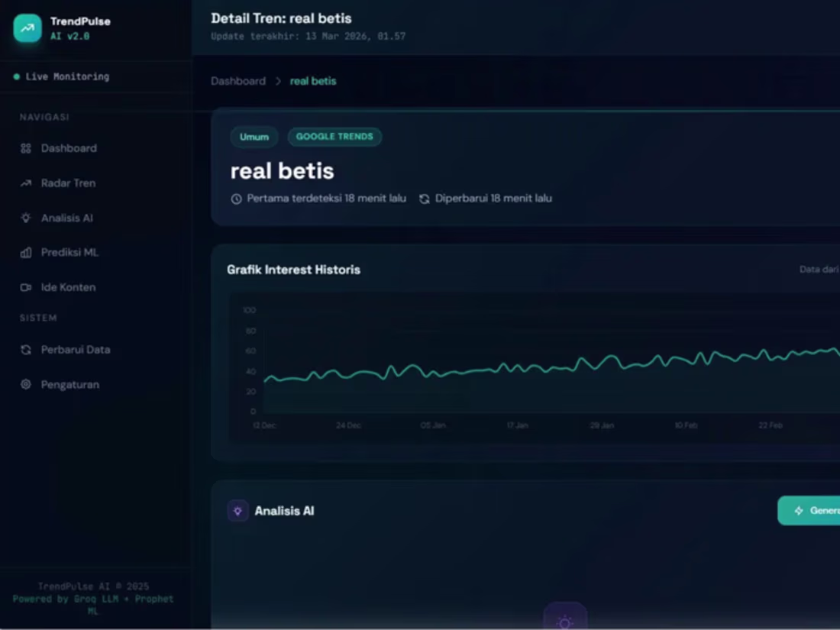Screen dimensions: 840x630
Task: Expand the Analisis AI panel
Action: tap(284, 510)
